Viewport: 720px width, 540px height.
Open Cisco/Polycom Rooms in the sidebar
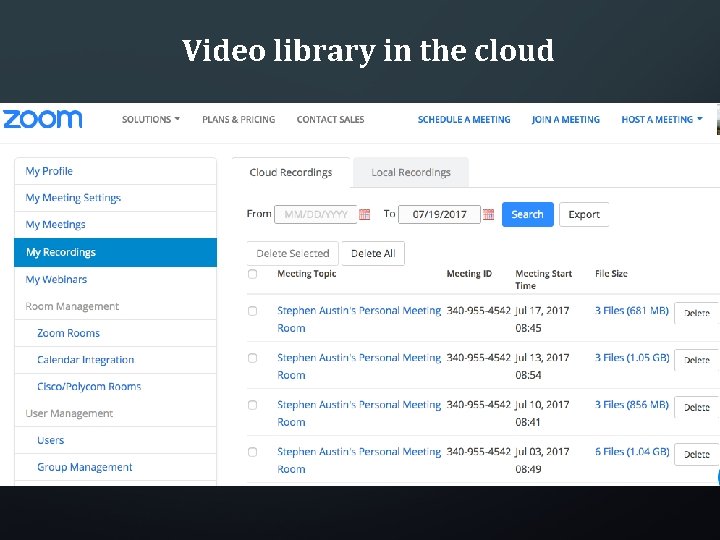click(115, 386)
